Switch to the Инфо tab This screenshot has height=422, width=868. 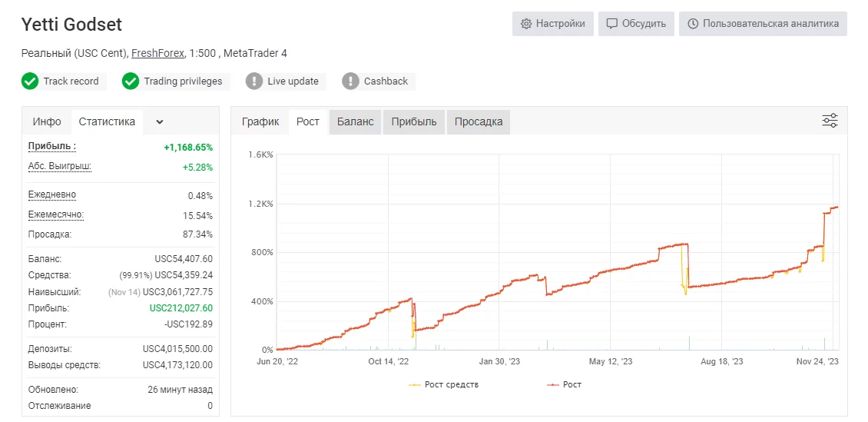point(47,122)
